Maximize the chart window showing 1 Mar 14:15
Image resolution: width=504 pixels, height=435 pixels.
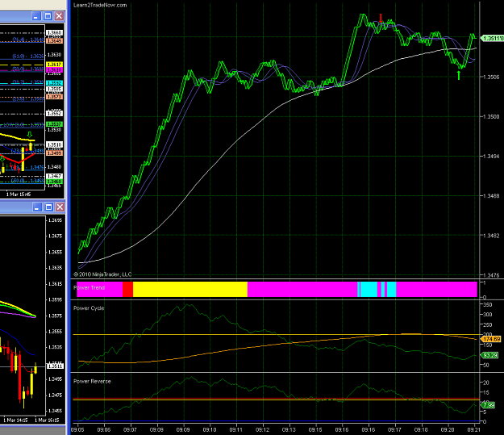48,207
